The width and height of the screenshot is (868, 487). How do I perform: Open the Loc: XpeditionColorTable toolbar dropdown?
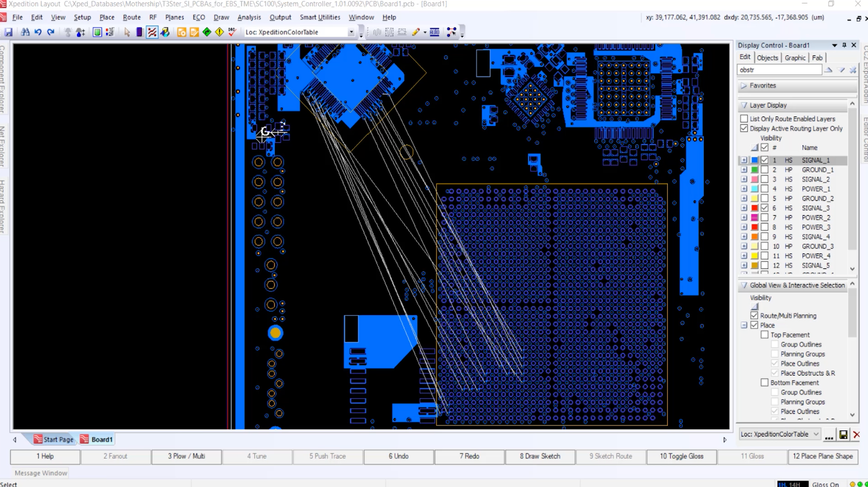point(351,32)
